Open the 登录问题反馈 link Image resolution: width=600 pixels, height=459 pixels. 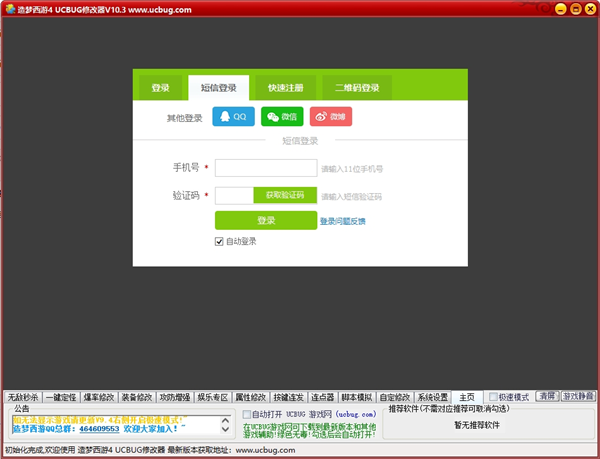[x=342, y=221]
